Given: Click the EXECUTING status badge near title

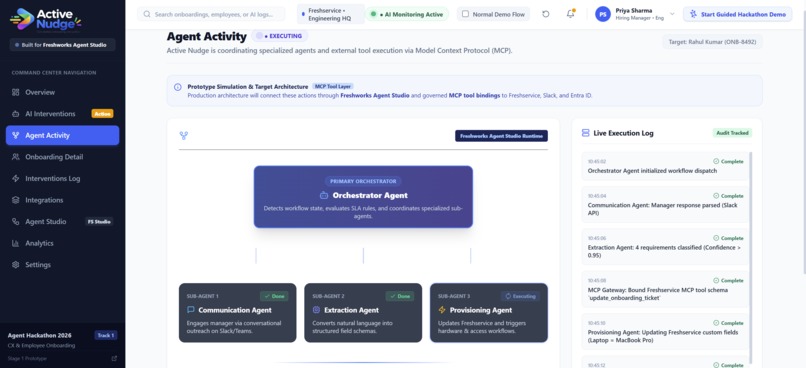Looking at the screenshot, I should 280,36.
